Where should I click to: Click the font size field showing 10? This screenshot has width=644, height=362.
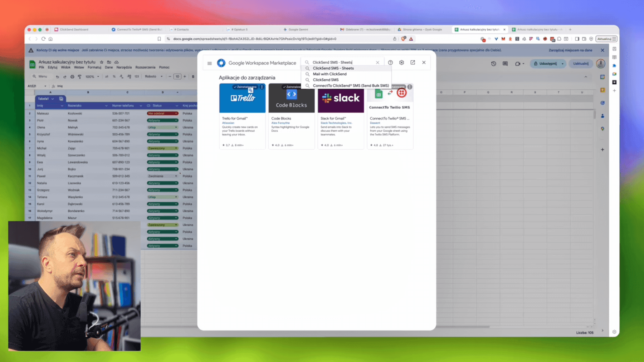177,76
